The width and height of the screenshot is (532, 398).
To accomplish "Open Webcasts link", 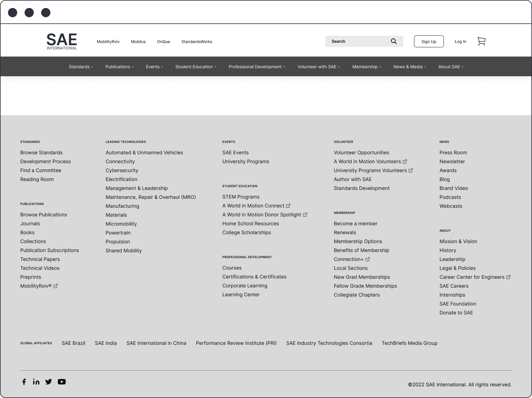I will point(451,206).
